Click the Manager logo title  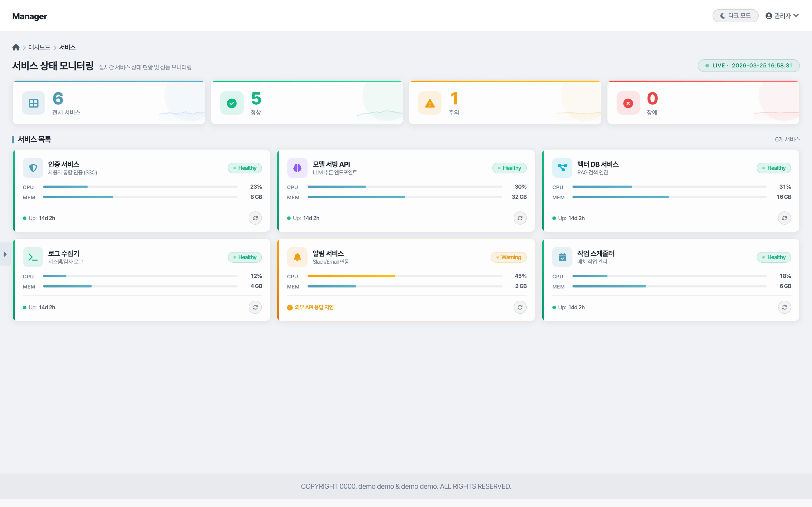click(29, 16)
